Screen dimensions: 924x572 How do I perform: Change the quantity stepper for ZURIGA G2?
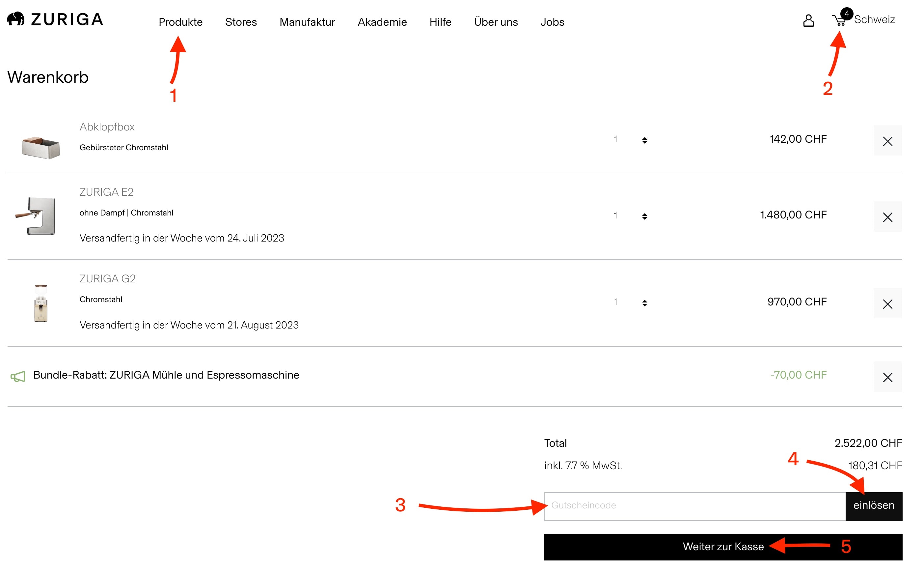[x=644, y=303]
